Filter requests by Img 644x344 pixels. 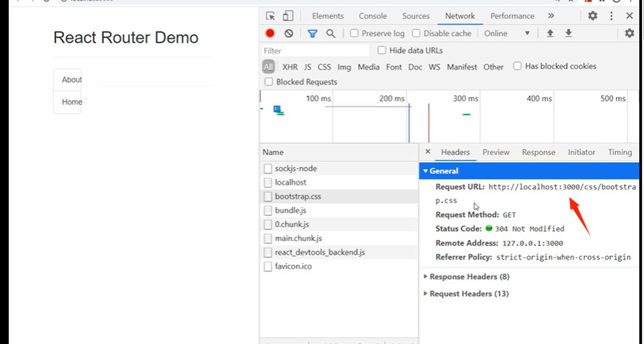click(344, 67)
